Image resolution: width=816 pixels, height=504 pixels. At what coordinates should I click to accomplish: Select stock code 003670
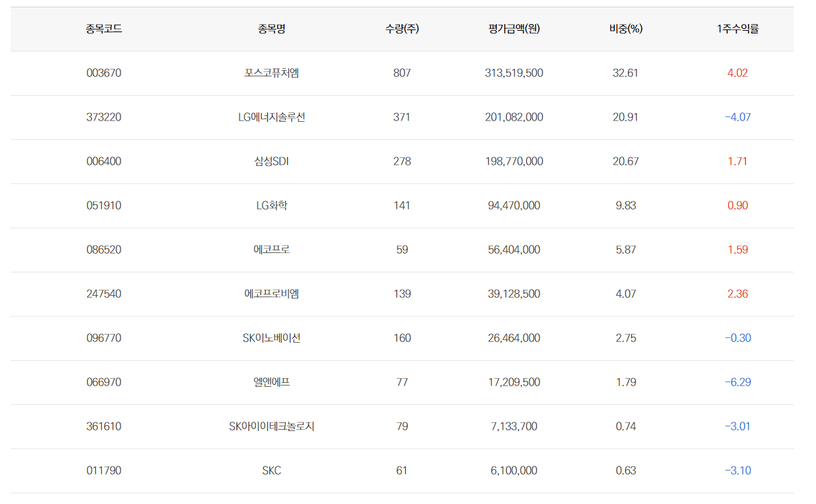pyautogui.click(x=104, y=73)
